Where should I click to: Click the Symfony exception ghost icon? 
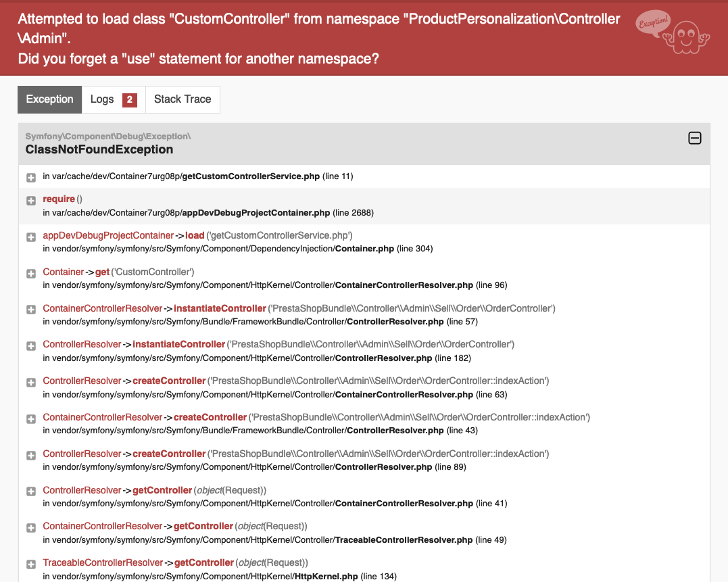point(673,32)
